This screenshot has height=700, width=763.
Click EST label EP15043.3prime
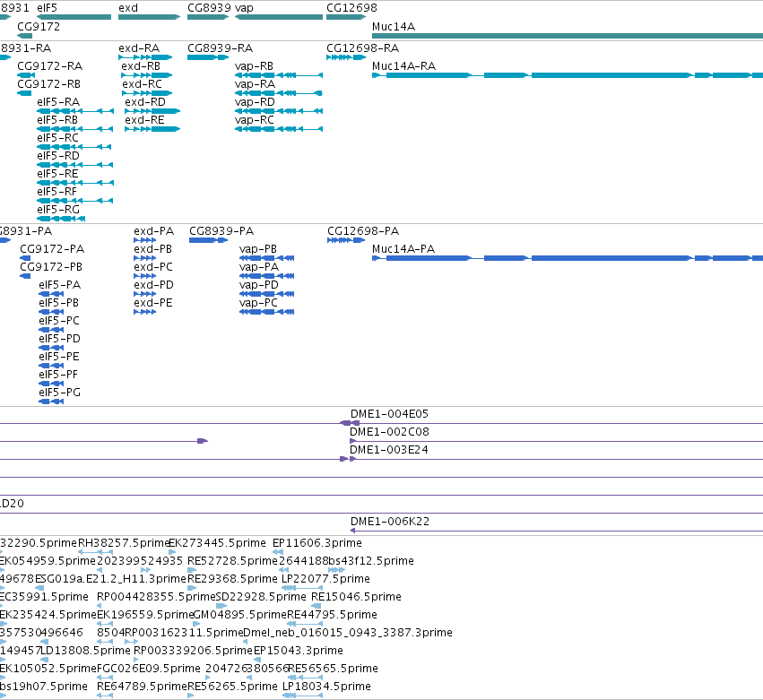pyautogui.click(x=299, y=651)
